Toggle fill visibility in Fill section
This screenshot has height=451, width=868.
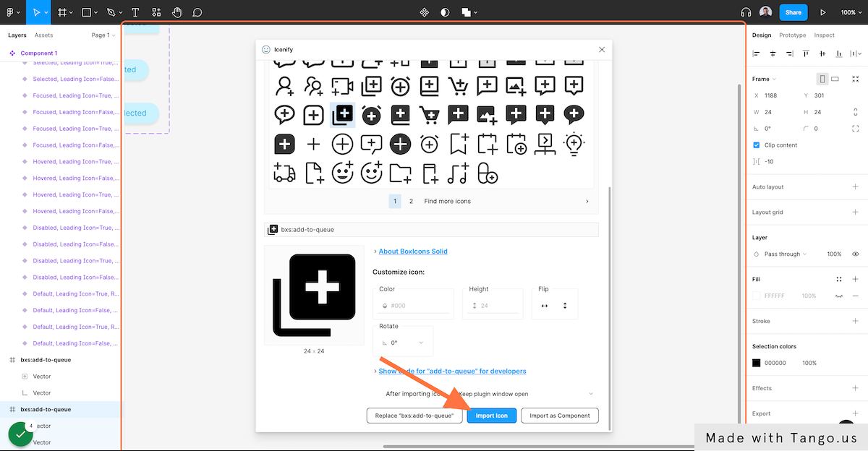(840, 296)
